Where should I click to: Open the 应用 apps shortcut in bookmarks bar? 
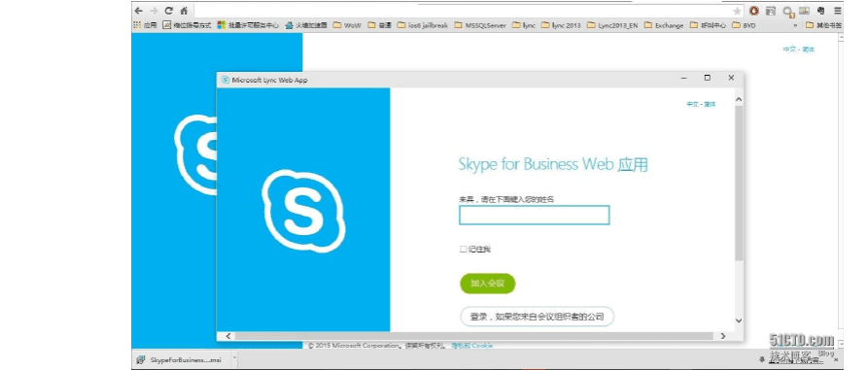[146, 25]
